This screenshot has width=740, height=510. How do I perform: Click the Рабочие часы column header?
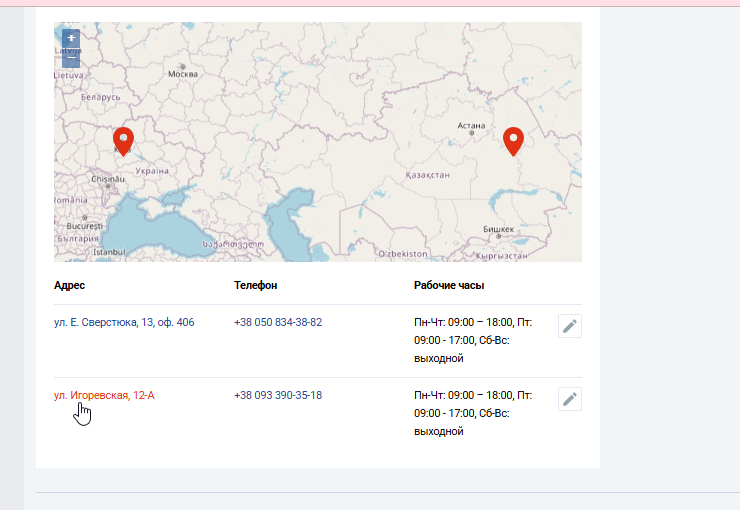pyautogui.click(x=449, y=285)
